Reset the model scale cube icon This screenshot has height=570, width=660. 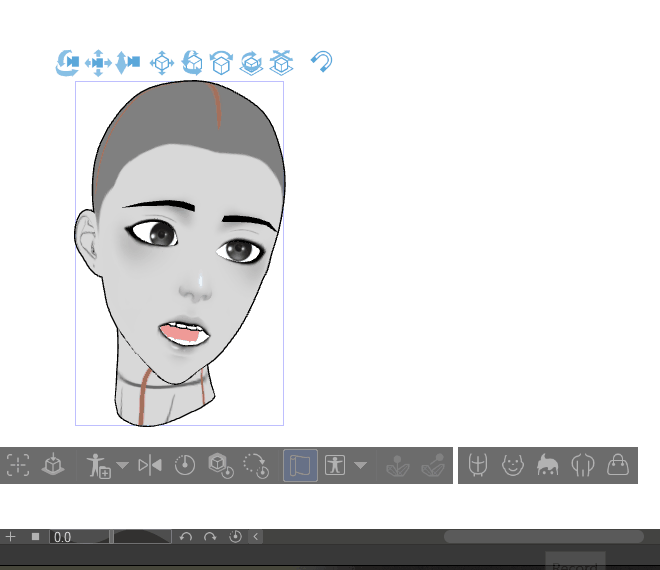221,466
